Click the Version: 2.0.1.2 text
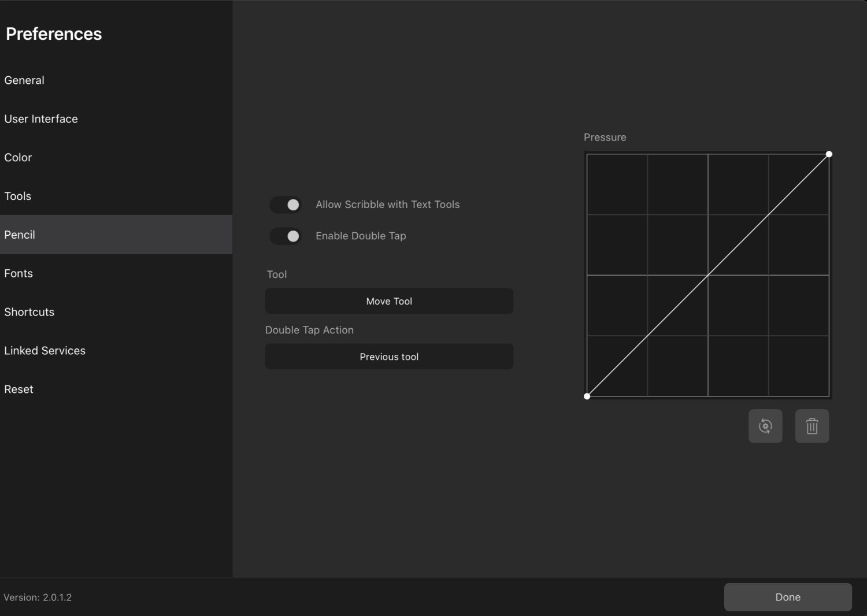Screen dimensions: 867x616 [x=38, y=598]
